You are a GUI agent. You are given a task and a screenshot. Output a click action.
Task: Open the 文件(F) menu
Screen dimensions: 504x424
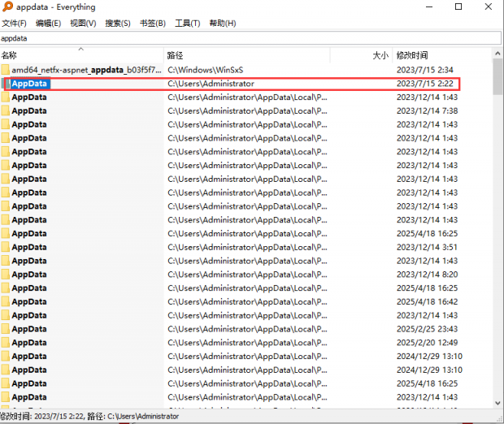coord(14,23)
